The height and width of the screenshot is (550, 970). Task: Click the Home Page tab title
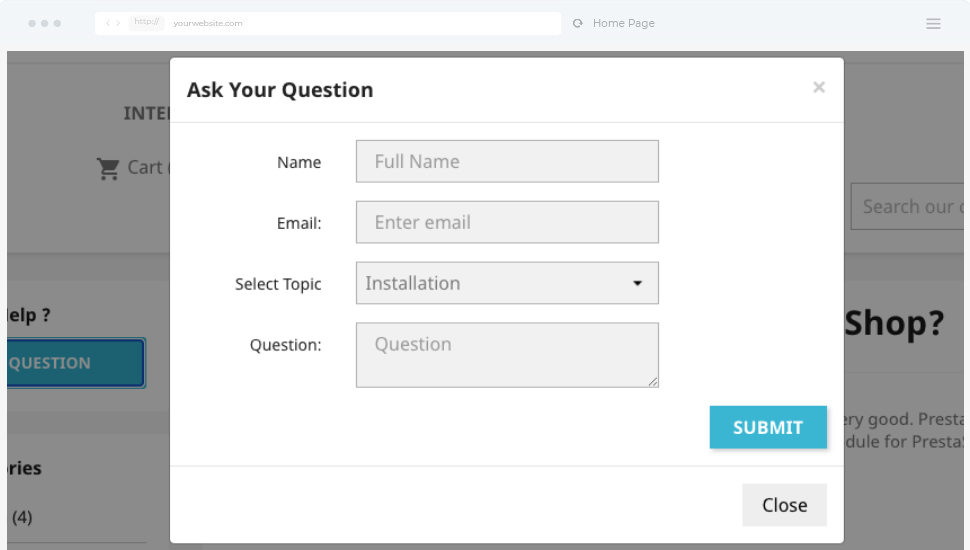click(623, 23)
